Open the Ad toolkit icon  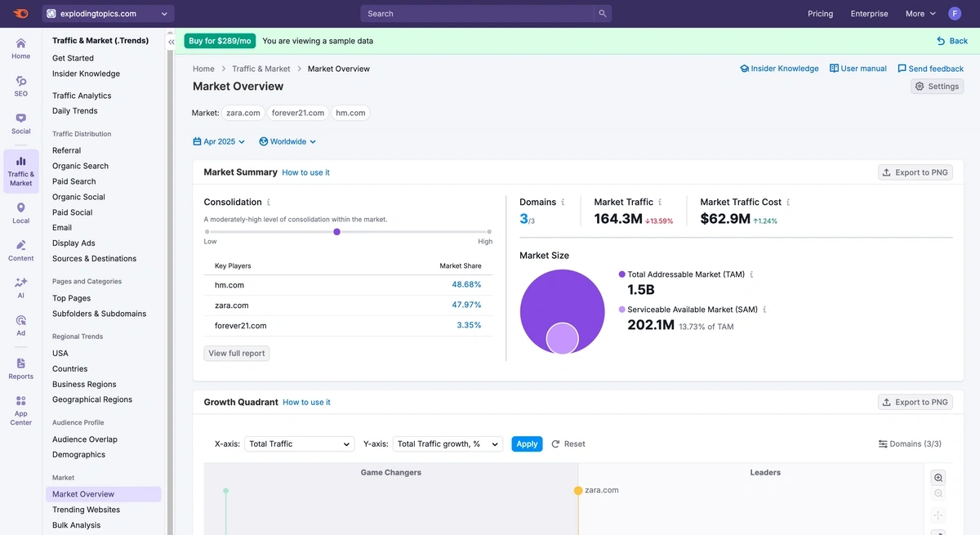click(21, 325)
